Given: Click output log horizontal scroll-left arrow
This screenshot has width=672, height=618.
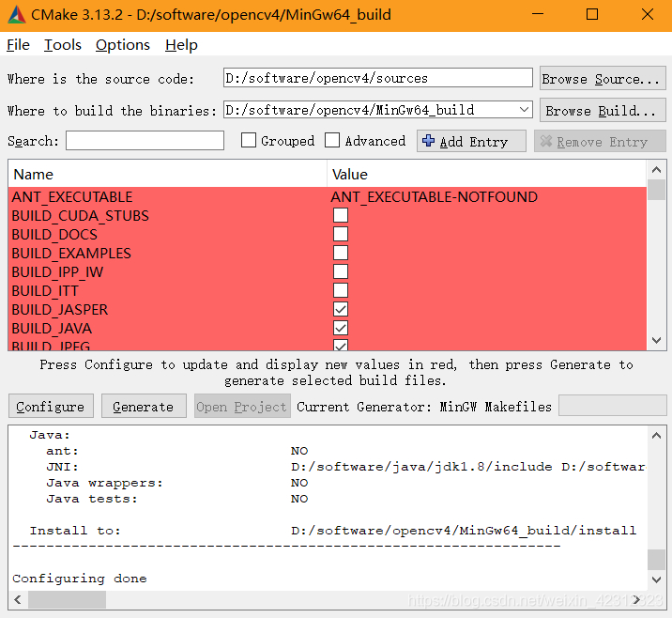Looking at the screenshot, I should click(18, 599).
